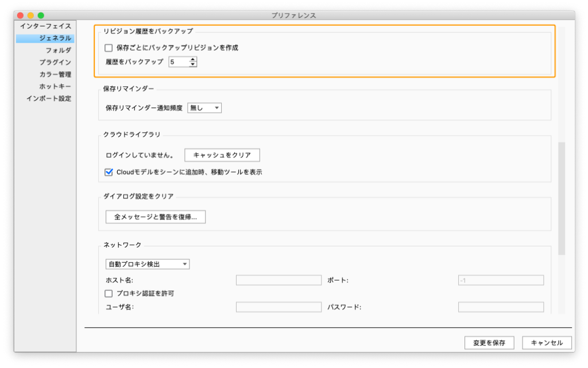Select ジェネラル in the sidebar
This screenshot has height=368, width=588.
(x=45, y=39)
